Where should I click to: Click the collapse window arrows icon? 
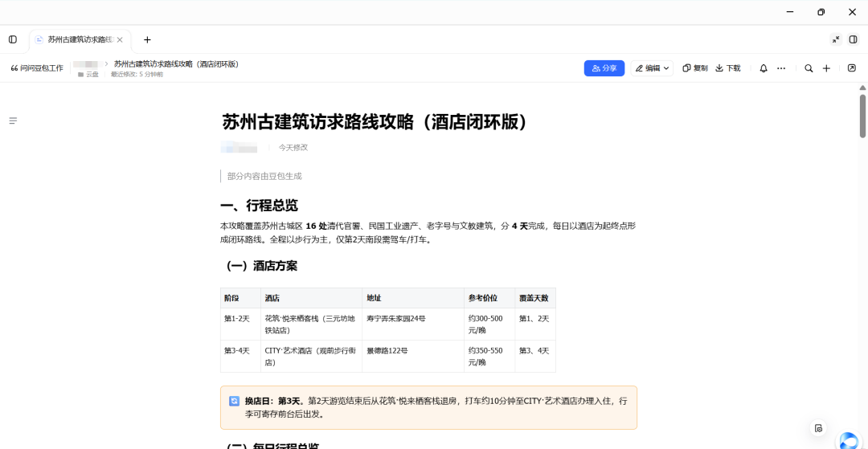click(836, 39)
